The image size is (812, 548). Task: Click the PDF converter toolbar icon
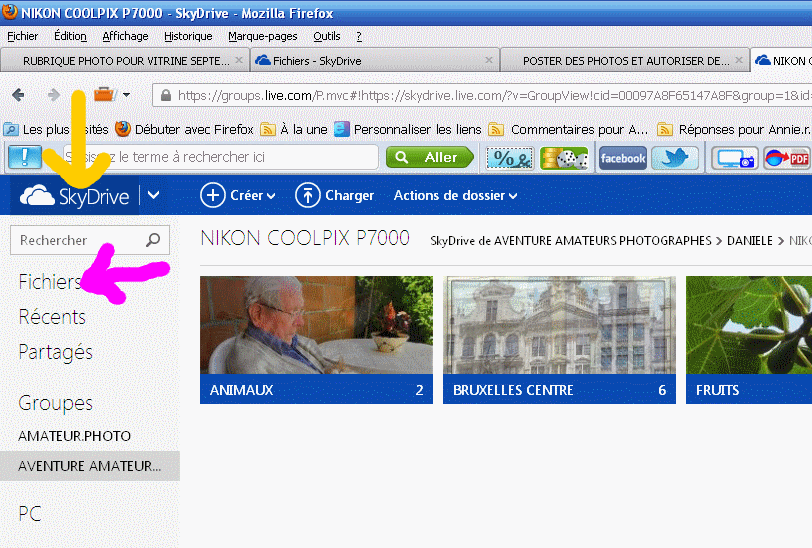pos(787,158)
